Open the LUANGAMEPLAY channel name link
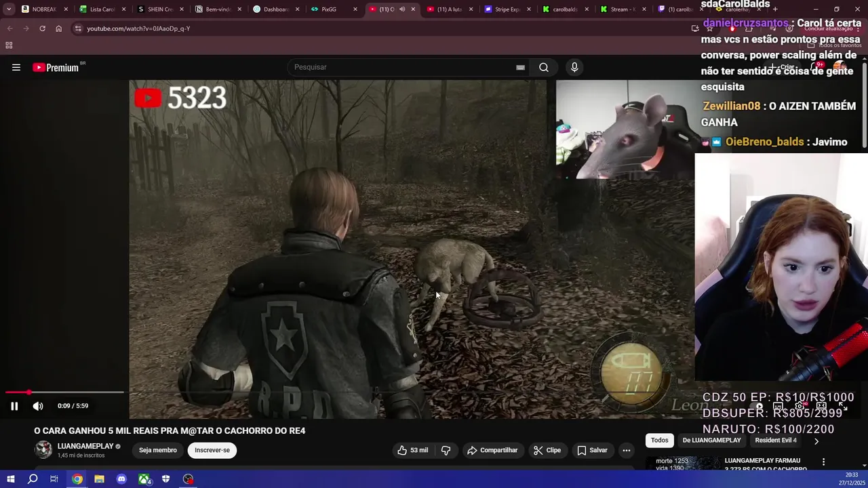This screenshot has width=868, height=488. click(x=85, y=446)
